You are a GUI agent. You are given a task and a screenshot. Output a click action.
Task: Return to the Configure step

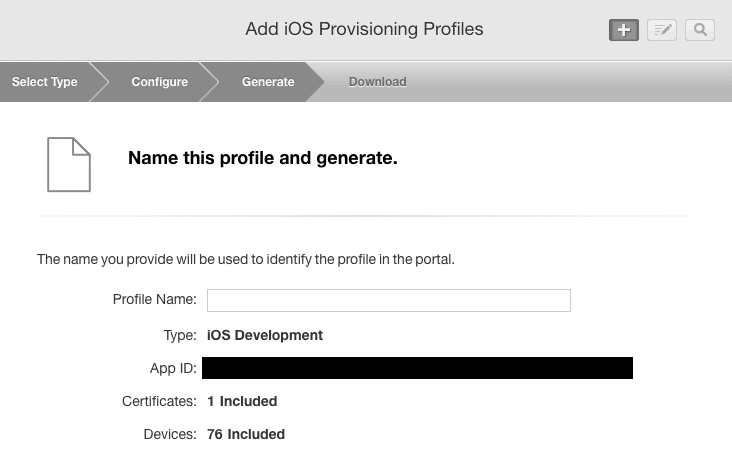[x=159, y=82]
